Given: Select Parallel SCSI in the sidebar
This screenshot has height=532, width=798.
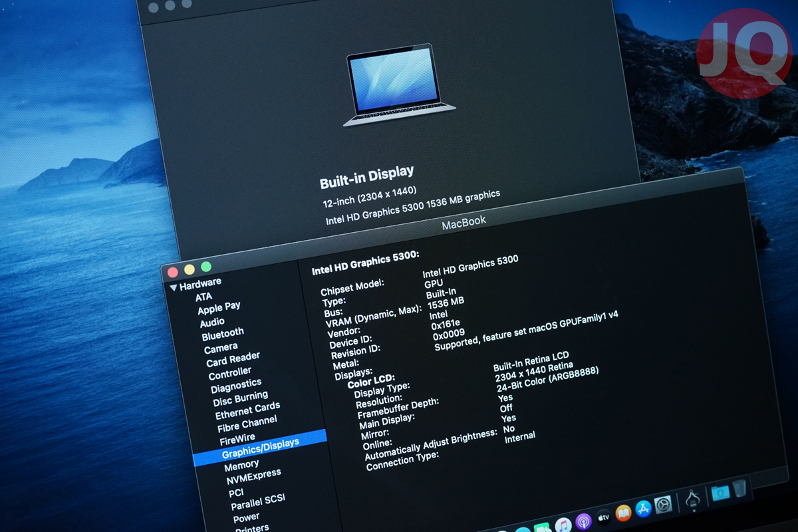Looking at the screenshot, I should [x=258, y=502].
